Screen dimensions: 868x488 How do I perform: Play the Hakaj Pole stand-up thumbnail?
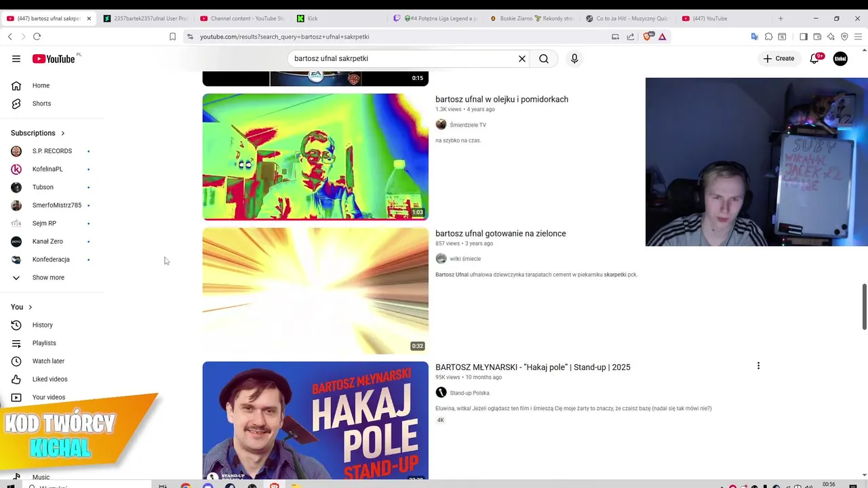(315, 420)
